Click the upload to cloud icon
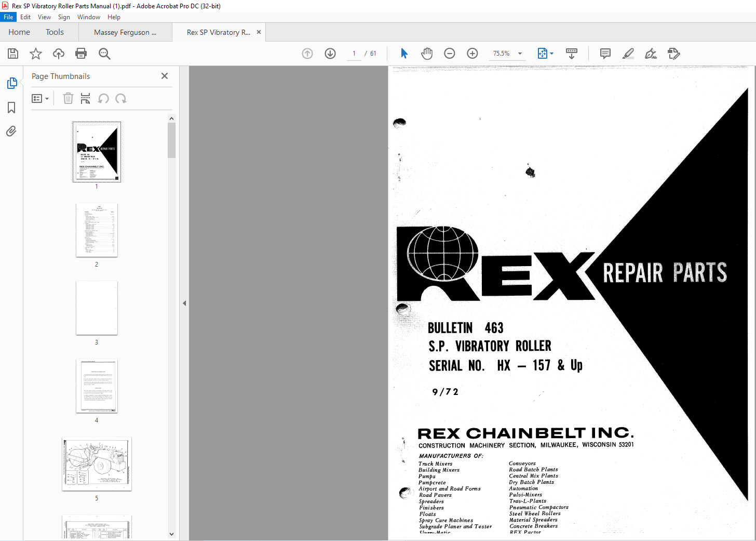The width and height of the screenshot is (756, 541). [x=59, y=54]
